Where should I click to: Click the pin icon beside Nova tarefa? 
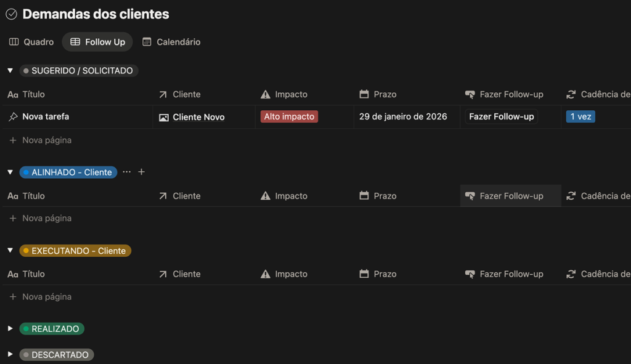(x=12, y=117)
